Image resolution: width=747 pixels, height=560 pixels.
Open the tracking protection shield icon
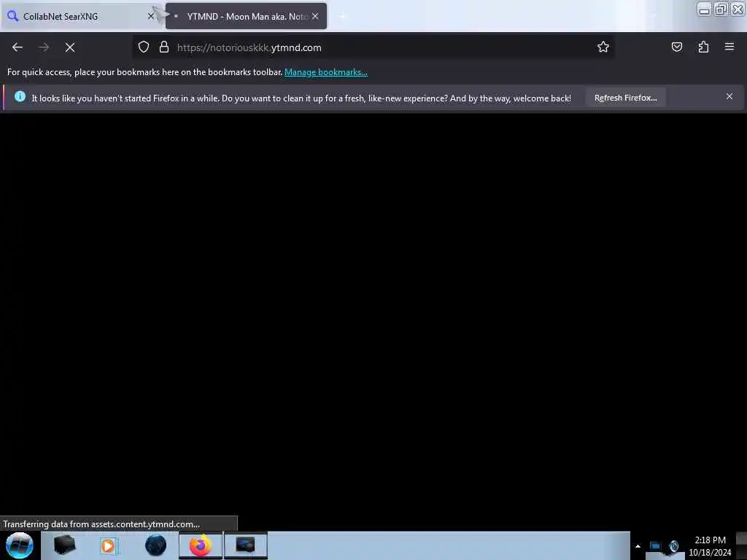pos(144,47)
